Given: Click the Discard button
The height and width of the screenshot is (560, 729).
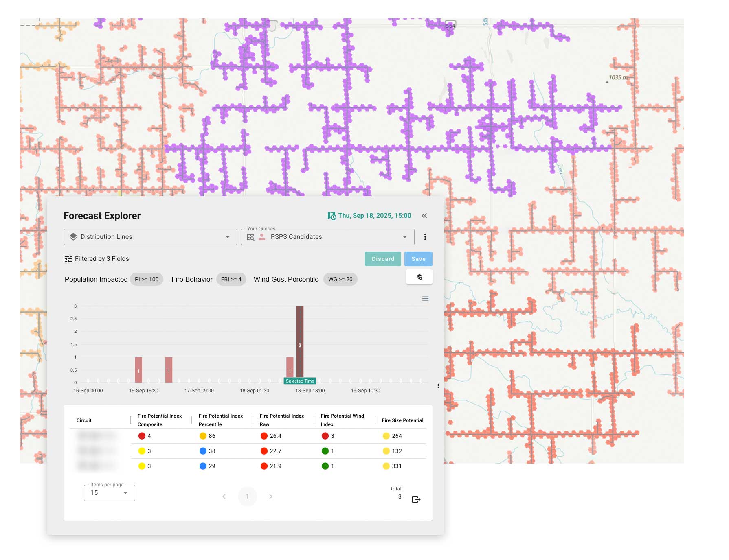Looking at the screenshot, I should tap(382, 258).
